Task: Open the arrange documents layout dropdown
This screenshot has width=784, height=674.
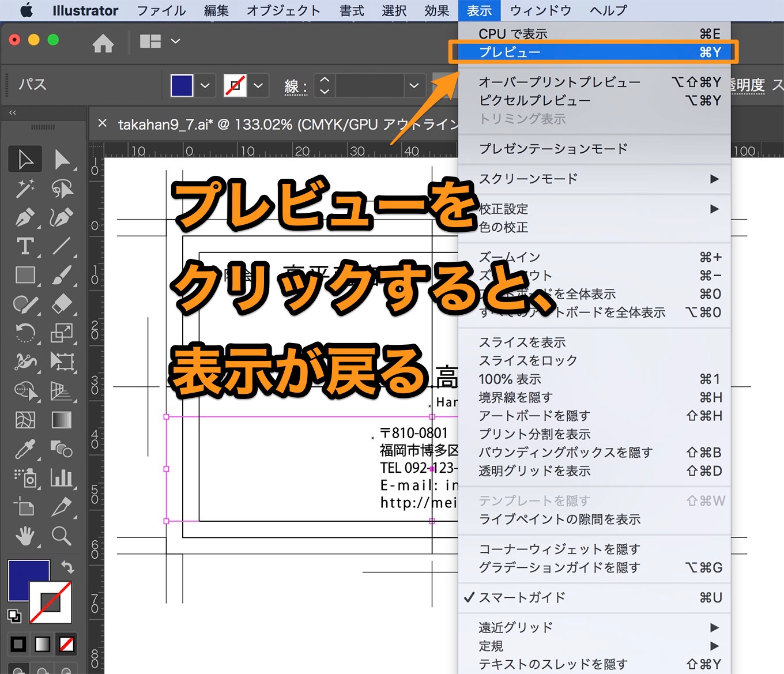Action: 160,41
